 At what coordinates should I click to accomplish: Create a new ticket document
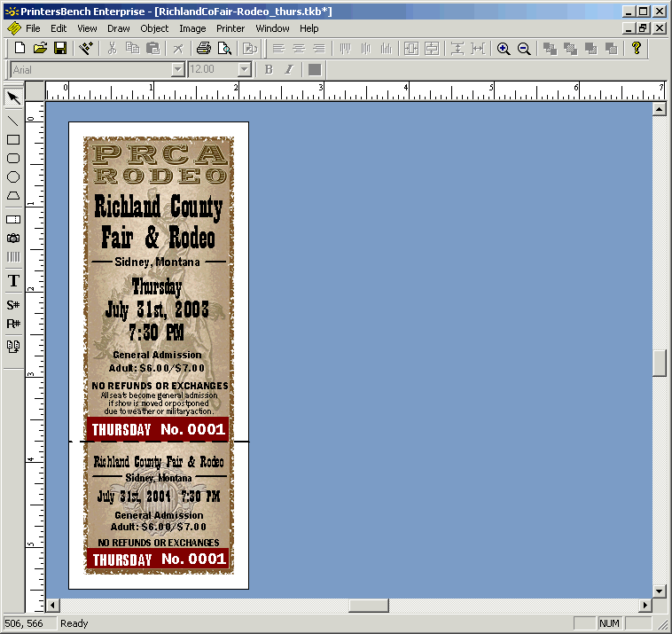click(x=20, y=48)
